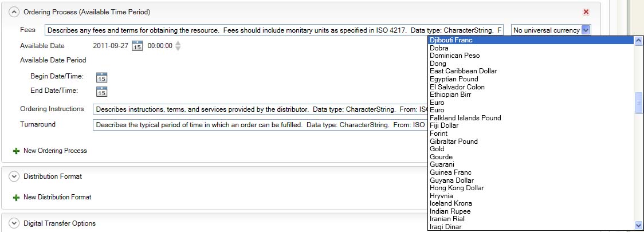Open the End Date/Time calendar picker
The image size is (644, 232).
(x=101, y=91)
